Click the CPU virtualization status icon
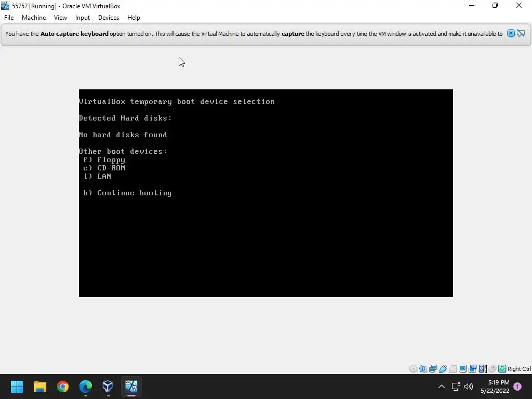The height and width of the screenshot is (399, 532). [483, 369]
